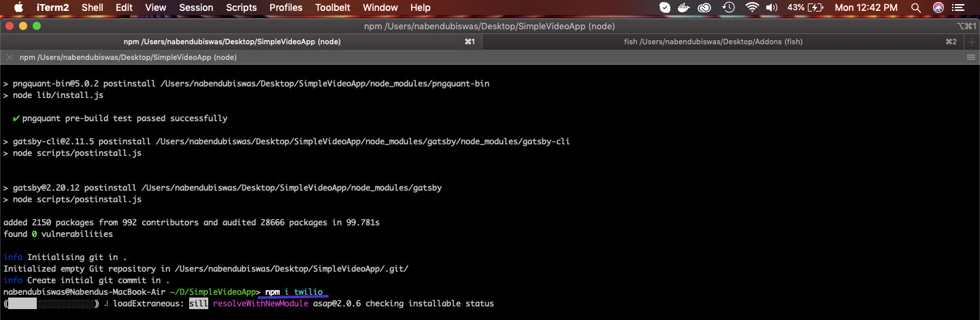Click the ~/D/SimpleVideoApp prompt path
The height and width of the screenshot is (320, 980).
(213, 291)
